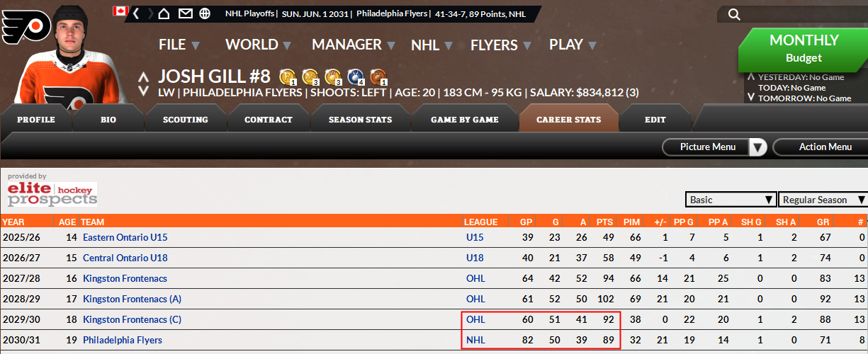Open the WORLD menu
The height and width of the screenshot is (354, 868).
pyautogui.click(x=259, y=45)
